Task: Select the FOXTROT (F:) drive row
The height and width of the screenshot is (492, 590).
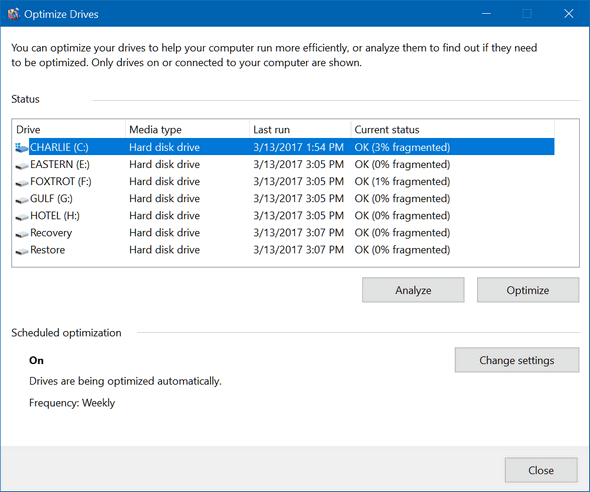Action: tap(284, 182)
